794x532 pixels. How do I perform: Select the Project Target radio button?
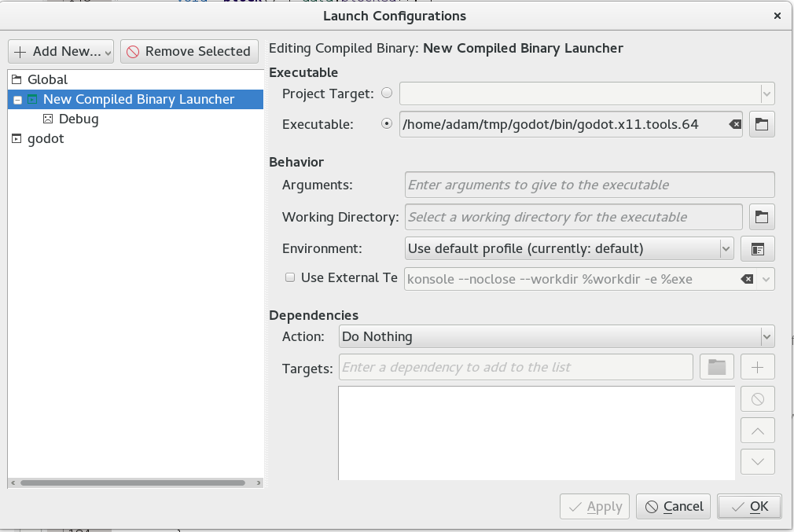click(386, 94)
